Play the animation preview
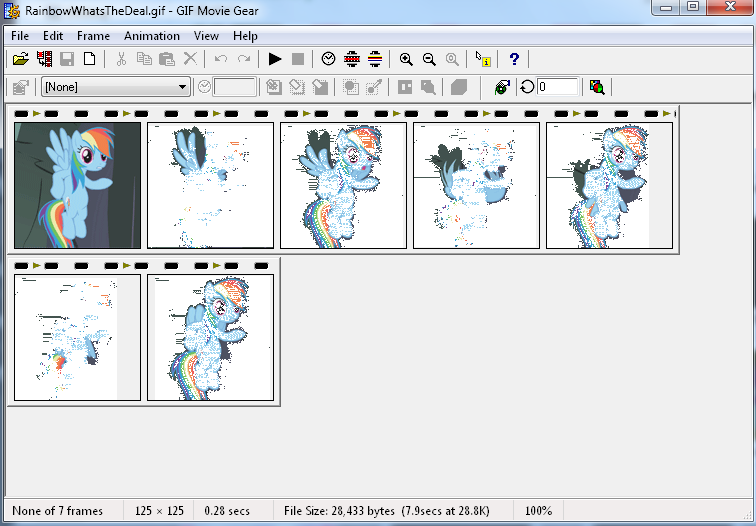This screenshot has width=756, height=526. [x=275, y=59]
